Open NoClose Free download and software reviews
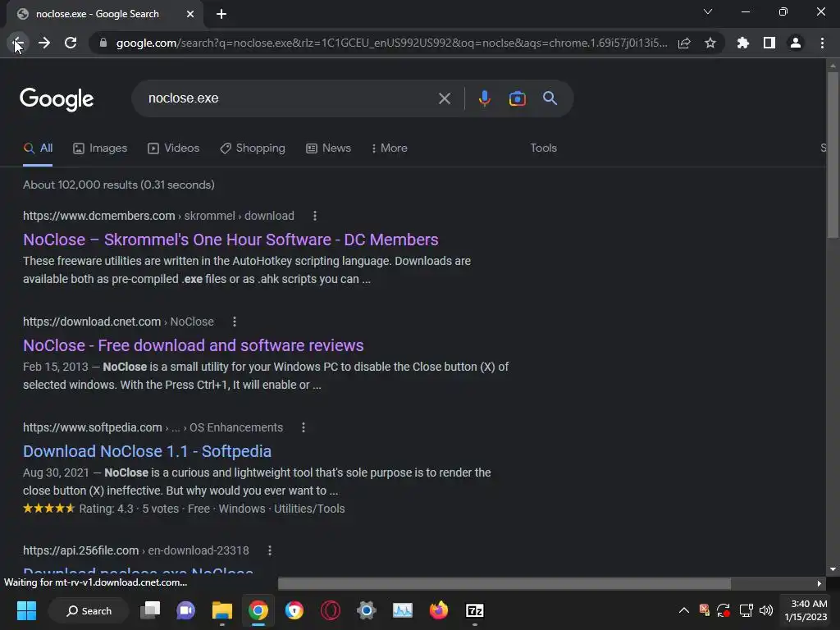The image size is (840, 630). 194,345
